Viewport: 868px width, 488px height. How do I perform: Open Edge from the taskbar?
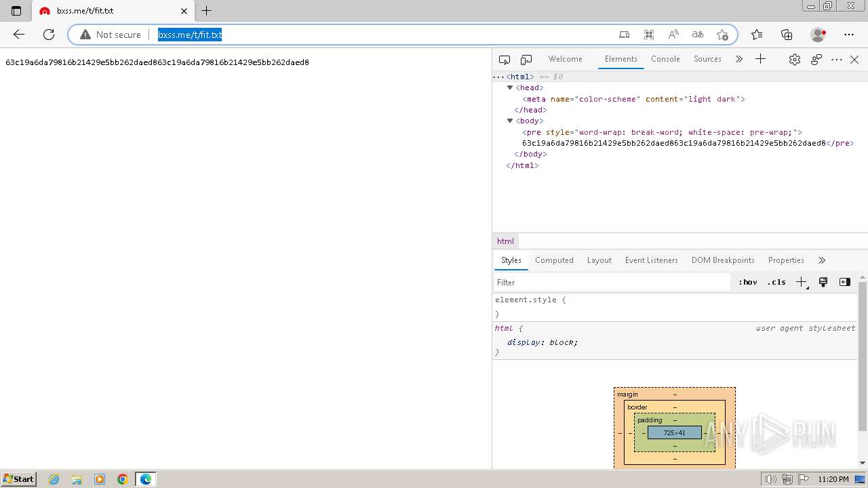coord(145,479)
